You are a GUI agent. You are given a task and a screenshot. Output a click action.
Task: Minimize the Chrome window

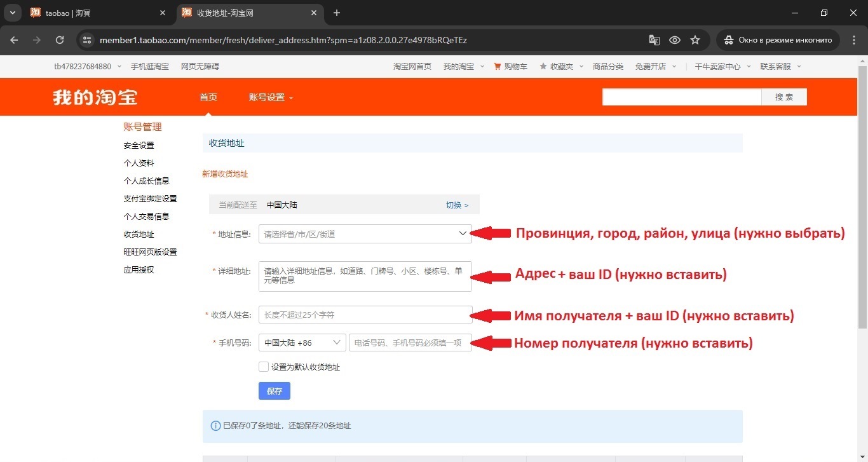coord(795,13)
